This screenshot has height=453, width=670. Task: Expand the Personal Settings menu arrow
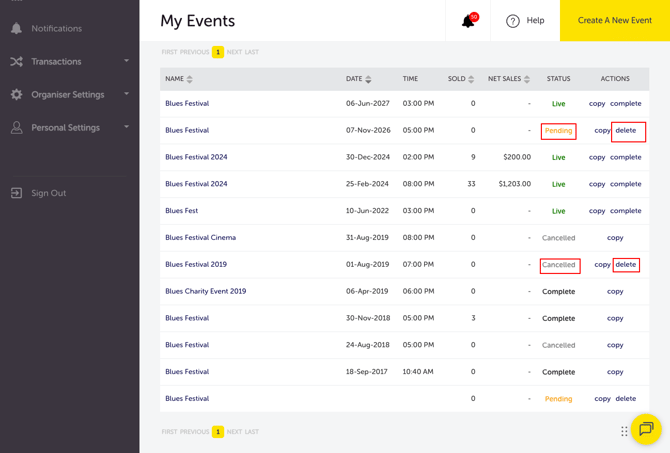[x=126, y=127]
